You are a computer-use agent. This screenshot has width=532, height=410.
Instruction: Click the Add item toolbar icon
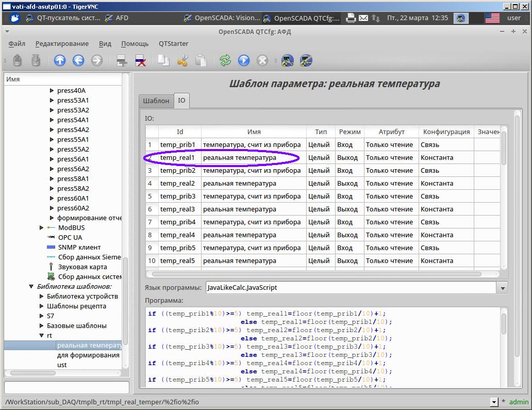(122, 61)
